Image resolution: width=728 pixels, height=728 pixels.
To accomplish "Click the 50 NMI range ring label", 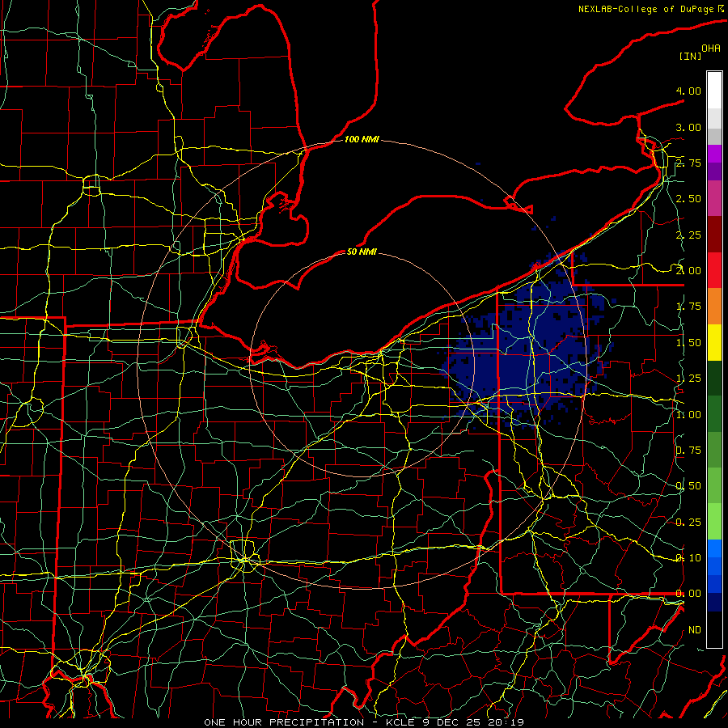I will (362, 252).
